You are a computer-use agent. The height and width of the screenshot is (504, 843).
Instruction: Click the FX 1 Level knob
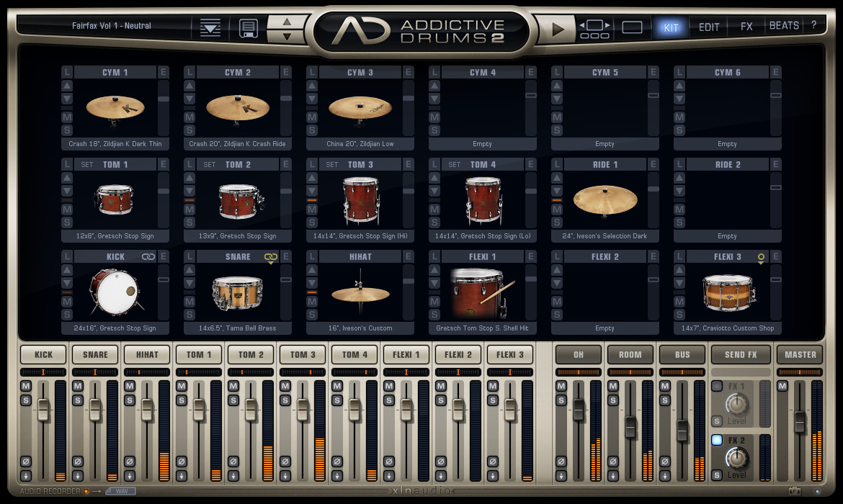(736, 403)
